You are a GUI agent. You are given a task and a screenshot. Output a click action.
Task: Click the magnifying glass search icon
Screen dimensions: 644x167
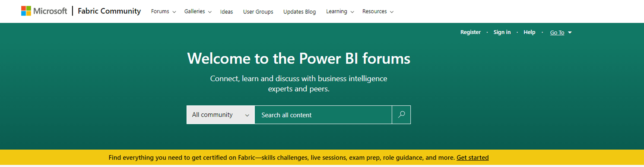click(401, 115)
